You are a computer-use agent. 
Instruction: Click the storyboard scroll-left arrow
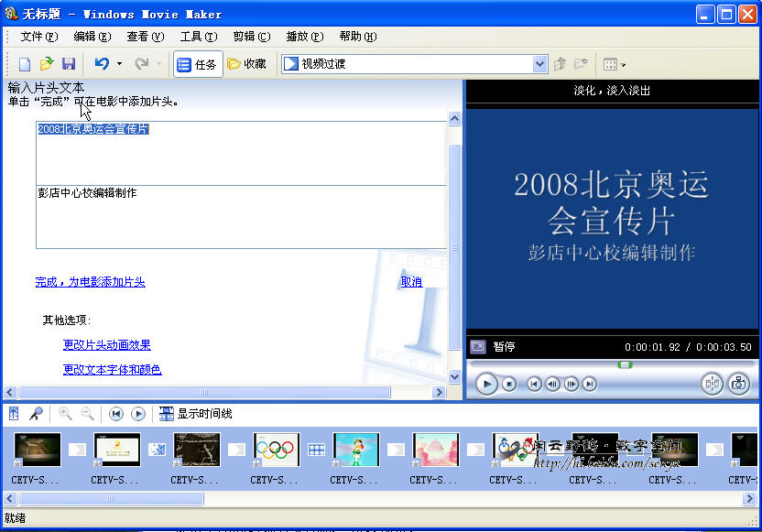10,498
